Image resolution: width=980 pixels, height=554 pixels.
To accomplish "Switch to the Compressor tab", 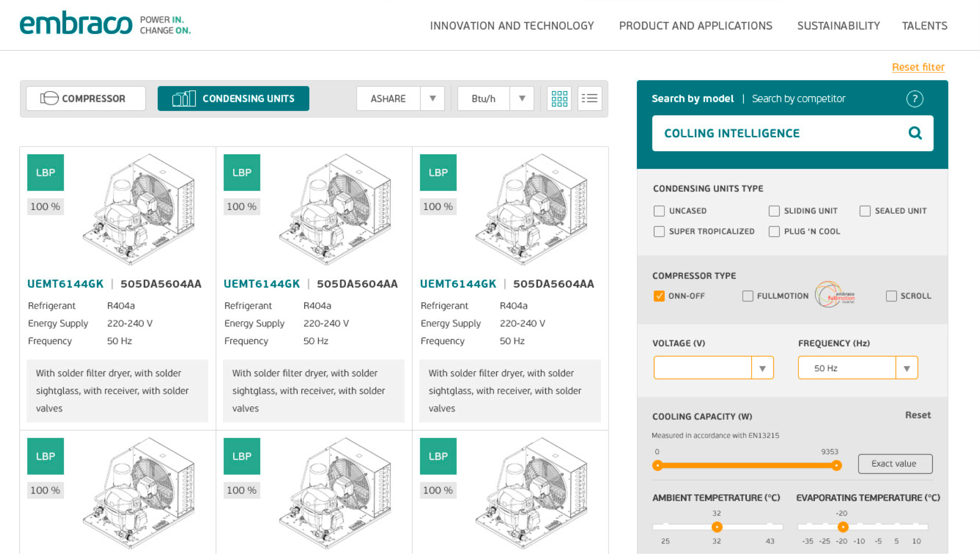I will (x=86, y=99).
